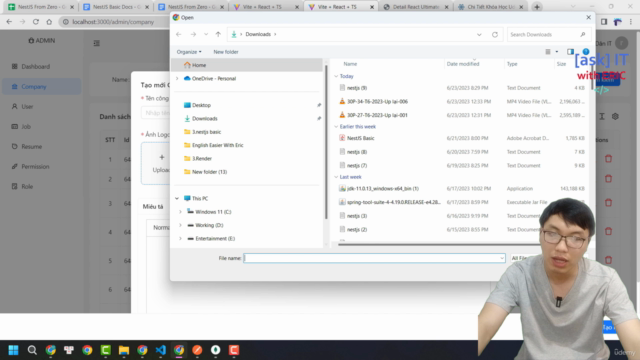Close the Open dialog
This screenshot has height=360, width=640.
pos(588,17)
